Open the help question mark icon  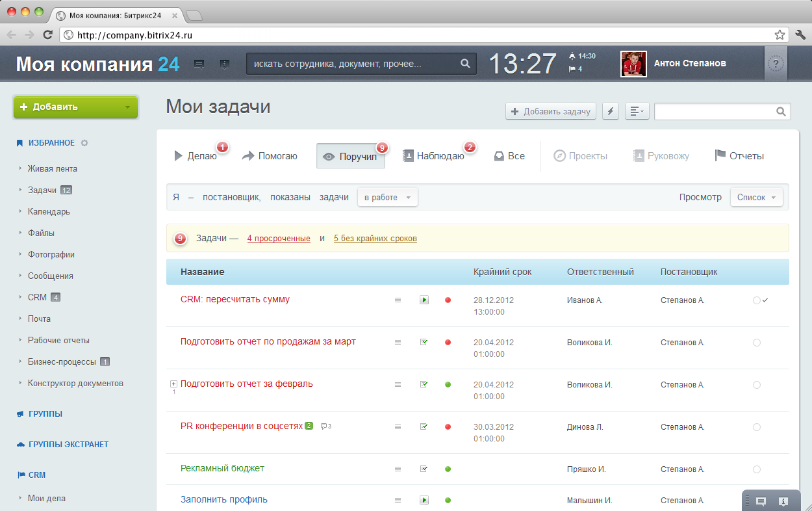[776, 64]
